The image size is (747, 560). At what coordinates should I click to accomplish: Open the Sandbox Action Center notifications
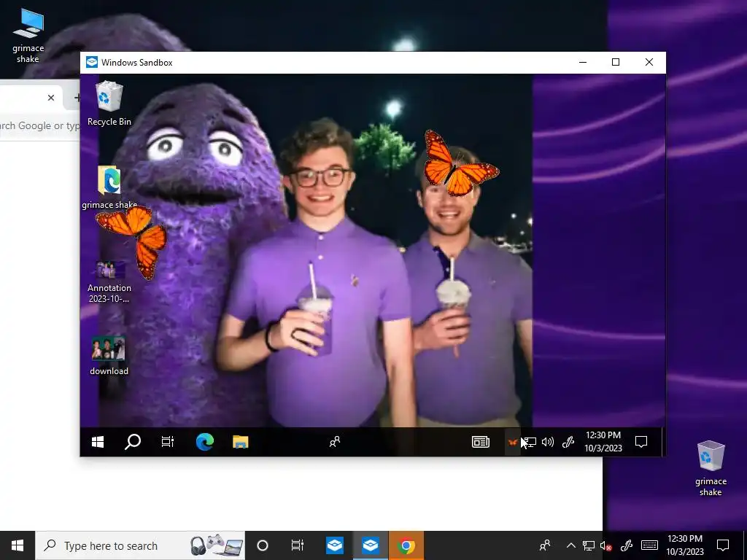point(641,442)
